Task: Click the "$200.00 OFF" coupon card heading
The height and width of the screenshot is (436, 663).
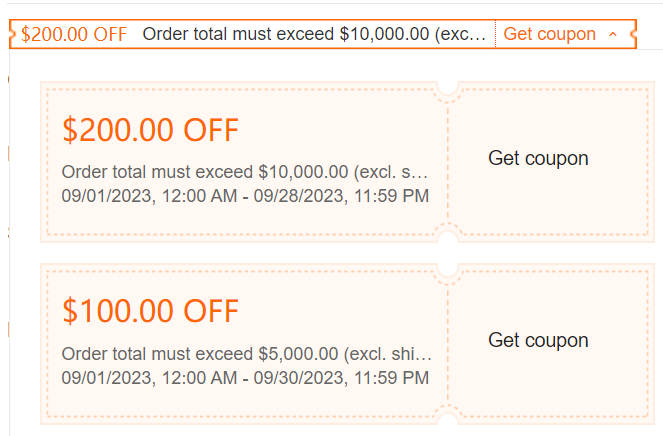Action: pyautogui.click(x=150, y=130)
